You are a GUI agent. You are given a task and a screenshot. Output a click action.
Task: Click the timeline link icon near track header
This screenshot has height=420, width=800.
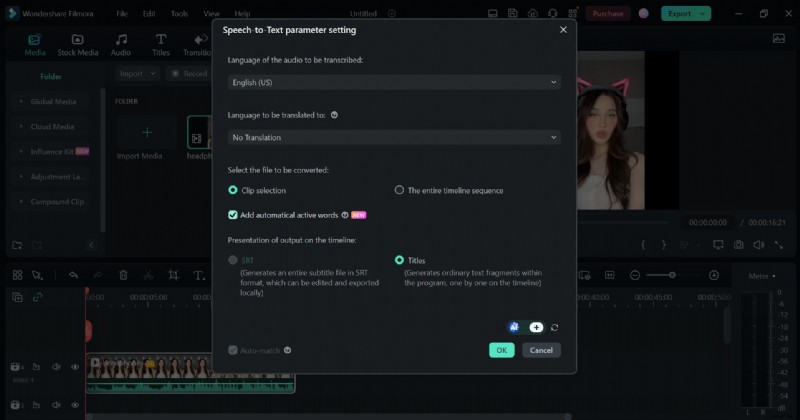pyautogui.click(x=37, y=297)
